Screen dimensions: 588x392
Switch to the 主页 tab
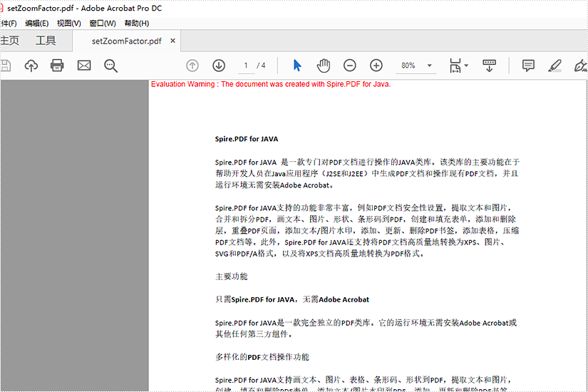(10, 41)
